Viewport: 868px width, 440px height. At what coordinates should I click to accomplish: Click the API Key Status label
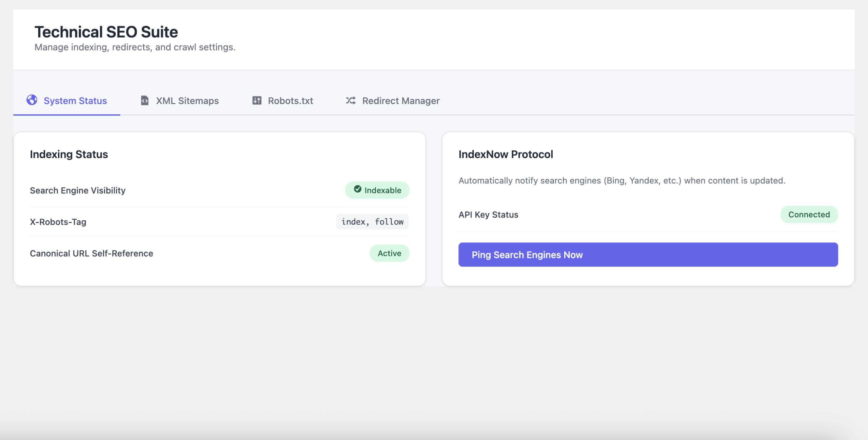pyautogui.click(x=488, y=215)
